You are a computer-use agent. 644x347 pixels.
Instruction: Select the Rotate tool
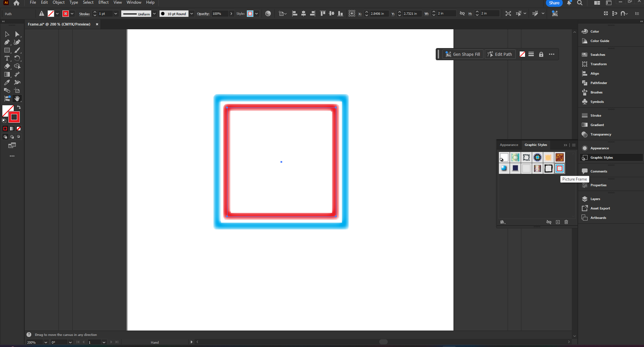(x=17, y=58)
